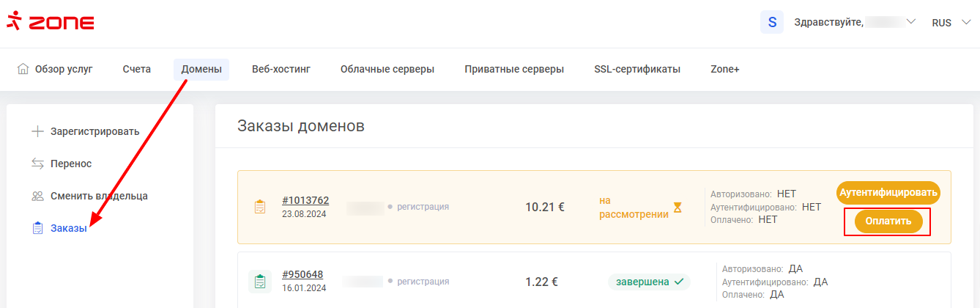
Task: Click the orange order icon for #1013762
Action: (x=259, y=207)
